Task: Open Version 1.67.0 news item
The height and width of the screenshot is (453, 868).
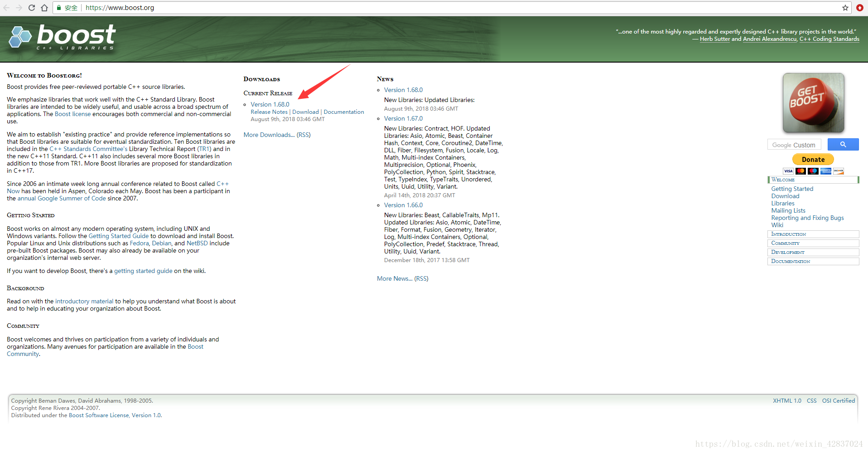Action: (403, 118)
